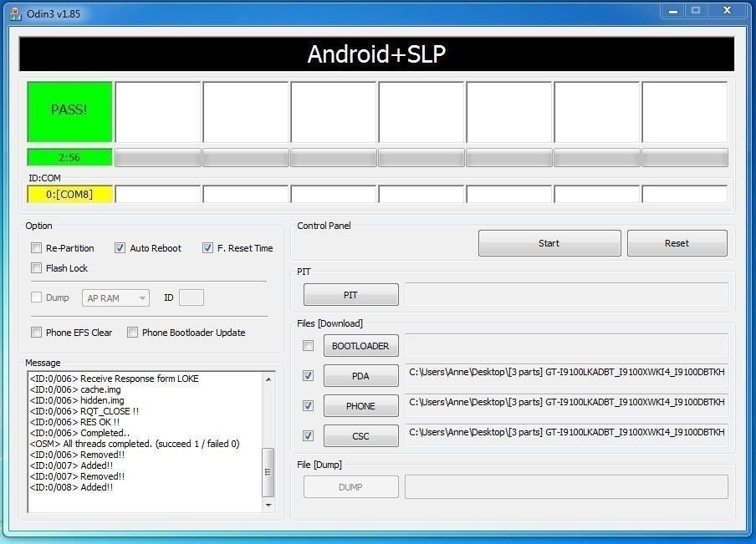The width and height of the screenshot is (756, 544).
Task: Open the AP RAM dropdown
Action: tap(115, 297)
